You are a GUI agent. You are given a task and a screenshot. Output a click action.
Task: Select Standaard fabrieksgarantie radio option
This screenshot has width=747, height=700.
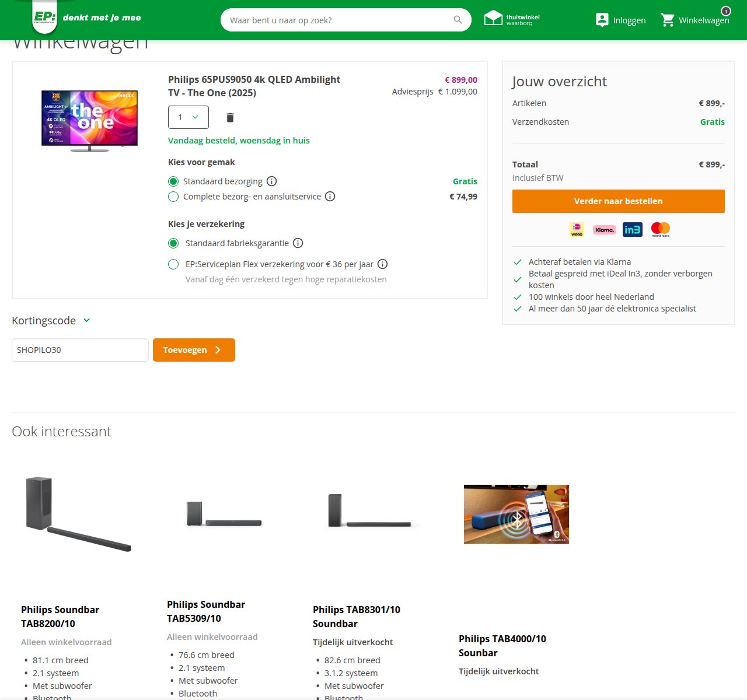(x=173, y=243)
